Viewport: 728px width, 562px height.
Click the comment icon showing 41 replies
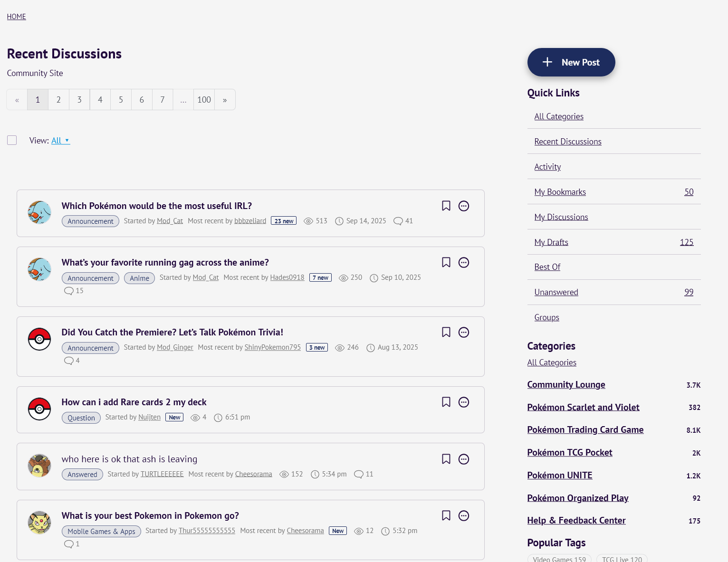pos(398,221)
